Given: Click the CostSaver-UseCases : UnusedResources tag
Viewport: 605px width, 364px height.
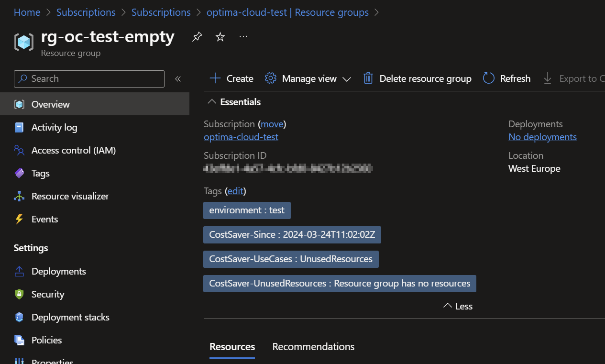Looking at the screenshot, I should tap(291, 259).
